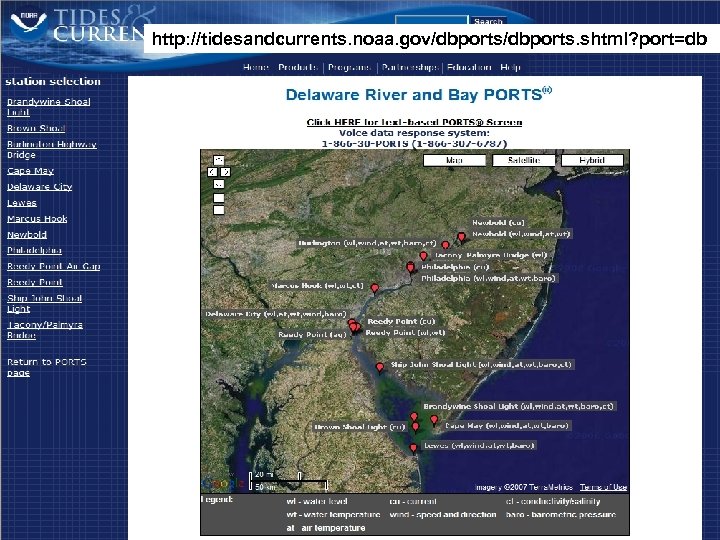This screenshot has width=720, height=540.
Task: Pan the map right with the arrow control
Action: 225,172
